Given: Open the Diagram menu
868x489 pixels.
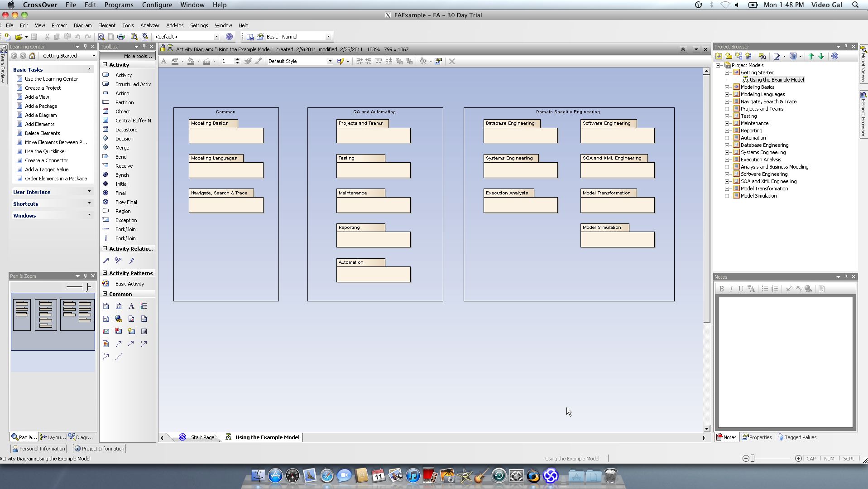Looking at the screenshot, I should click(82, 25).
